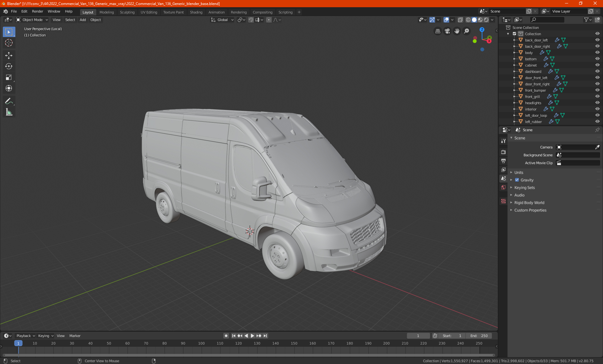The image size is (603, 364).
Task: Hide the dashboard object in outliner
Action: tap(597, 71)
